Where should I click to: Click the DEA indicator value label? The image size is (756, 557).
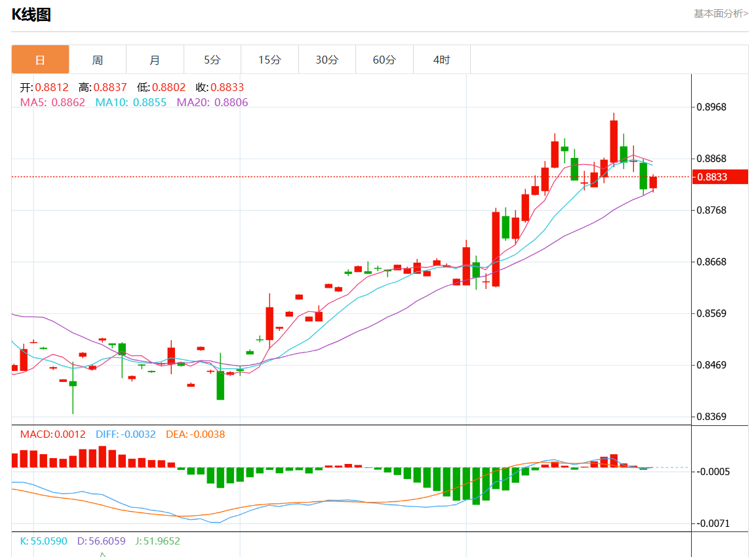195,434
